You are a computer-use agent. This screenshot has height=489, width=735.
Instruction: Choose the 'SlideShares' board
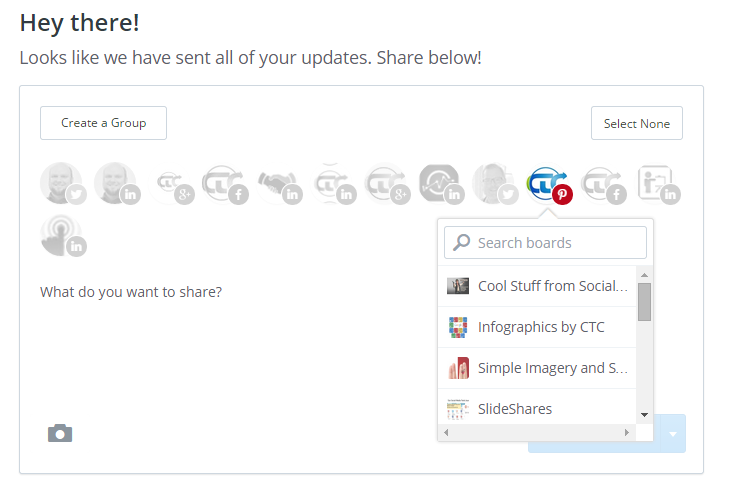pyautogui.click(x=515, y=408)
